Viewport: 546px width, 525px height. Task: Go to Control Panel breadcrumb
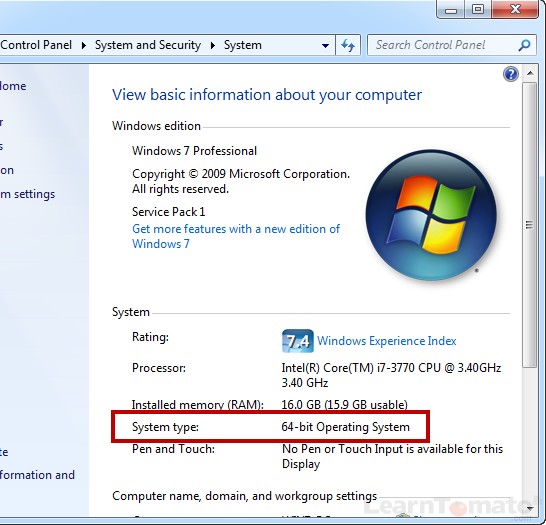coord(36,45)
